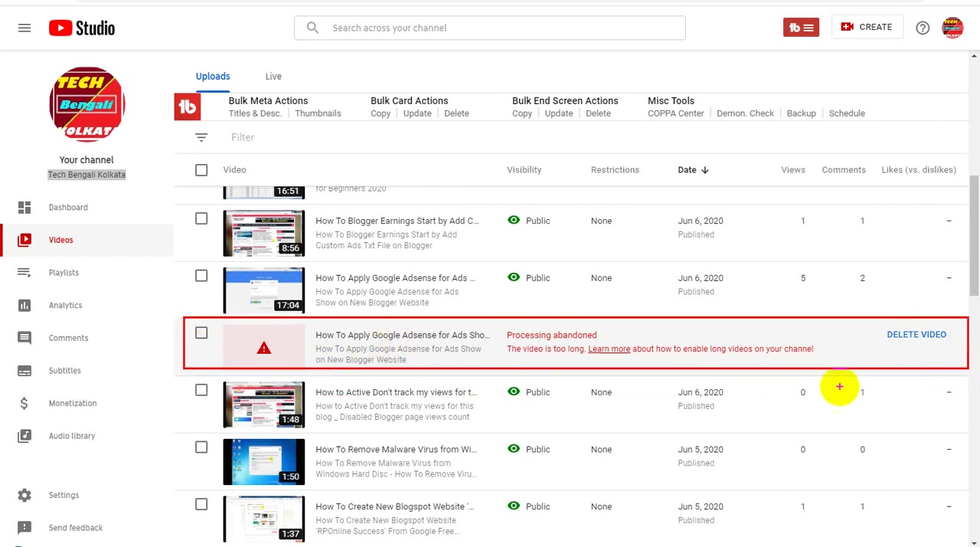Check the box for 'How To Blogger Earnings' video
Screen dimensions: 980x547
[201, 219]
